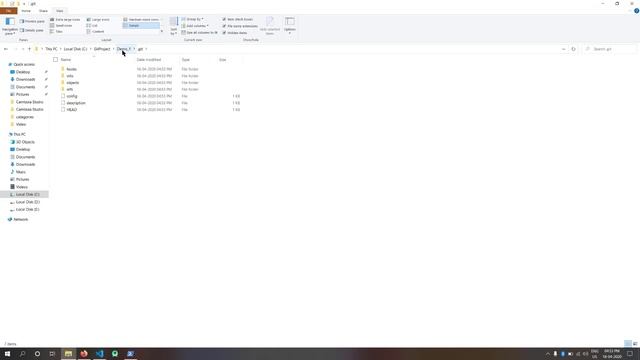This screenshot has width=640, height=360.
Task: Expand the Layout gallery more arrow
Action: (x=162, y=31)
